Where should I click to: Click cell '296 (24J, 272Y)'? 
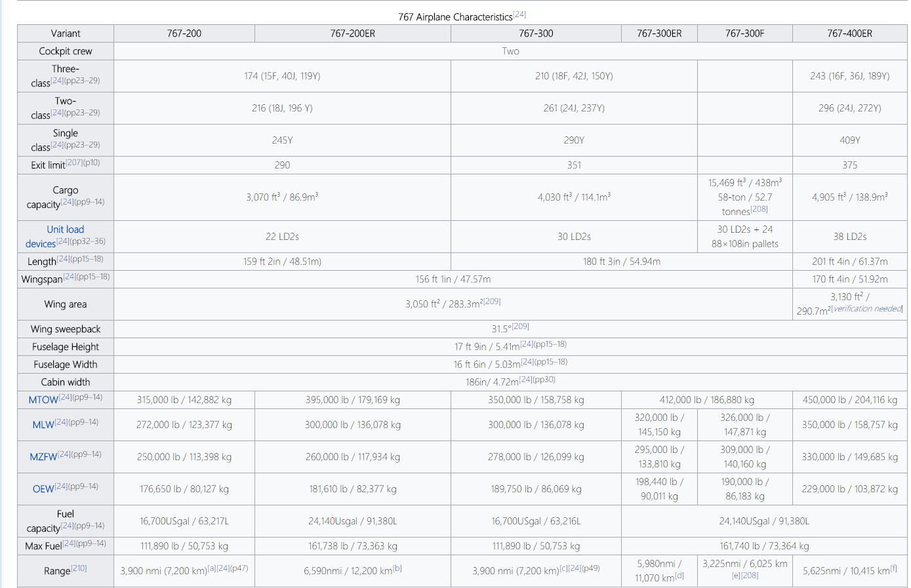coord(850,108)
